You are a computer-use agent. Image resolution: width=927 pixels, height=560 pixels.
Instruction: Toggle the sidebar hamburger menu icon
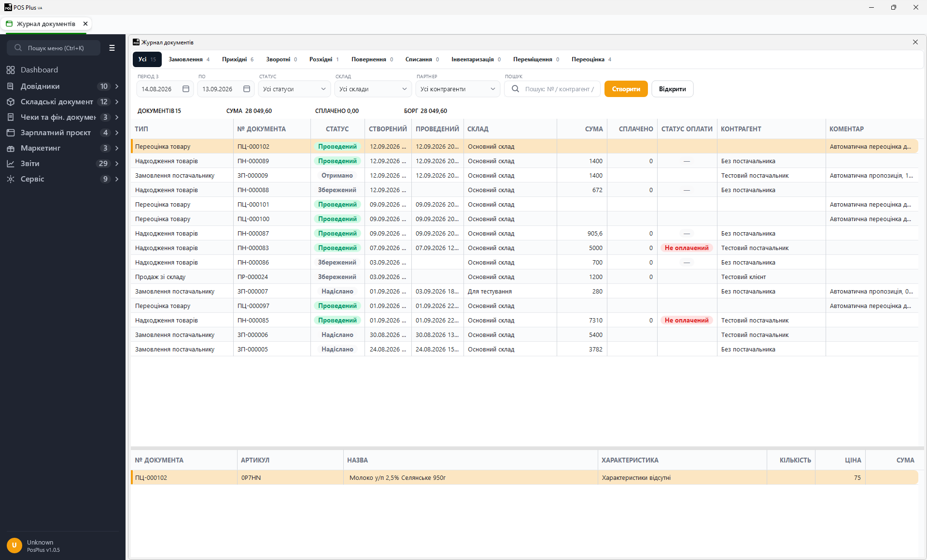112,48
